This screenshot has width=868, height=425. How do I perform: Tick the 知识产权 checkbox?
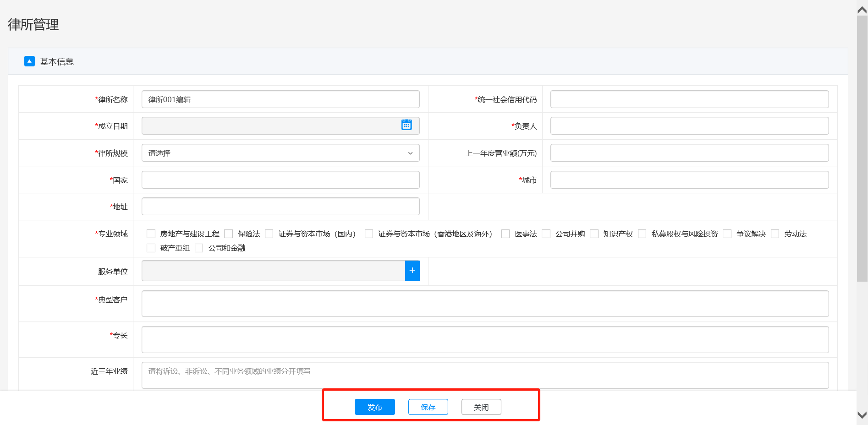pos(594,234)
